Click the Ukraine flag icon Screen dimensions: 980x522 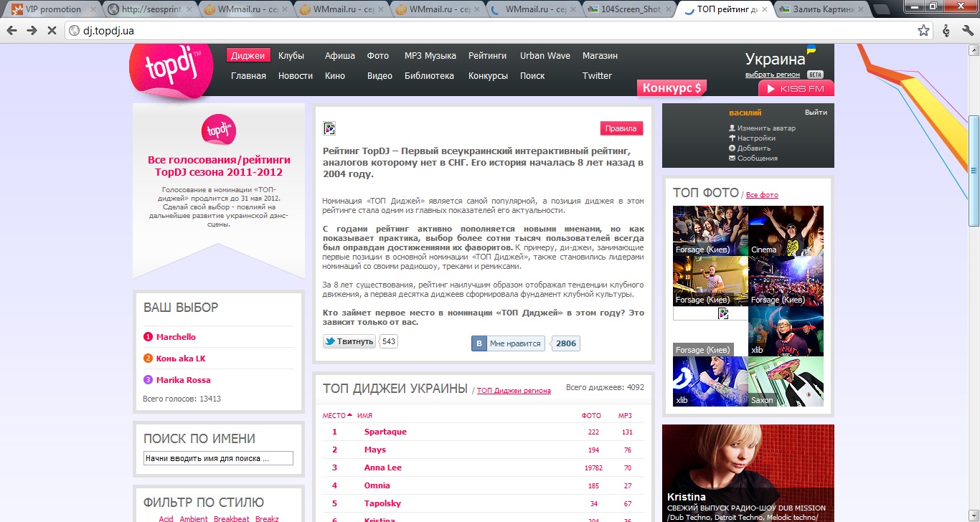pyautogui.click(x=811, y=49)
